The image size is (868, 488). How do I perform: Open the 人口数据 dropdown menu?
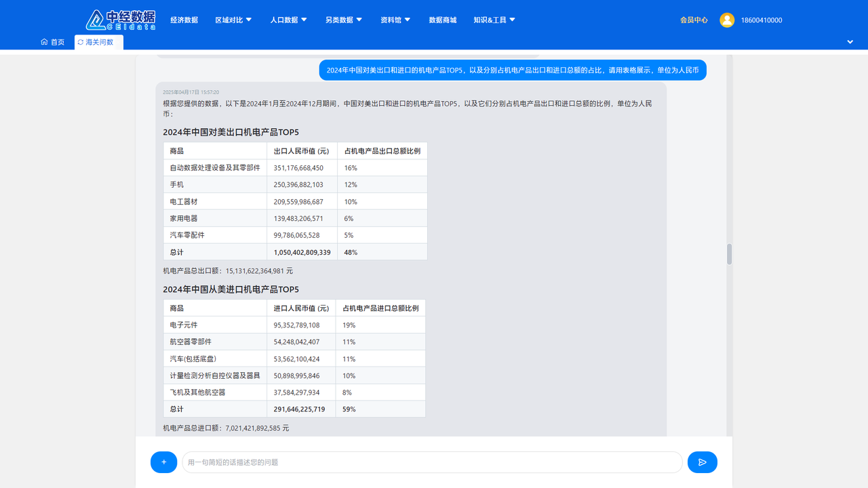(288, 20)
